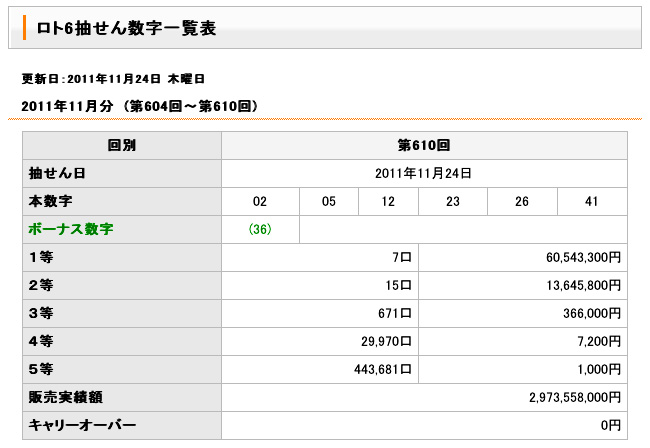
Task: Select the 更新日 2011年11月24日 text
Action: pyautogui.click(x=113, y=79)
